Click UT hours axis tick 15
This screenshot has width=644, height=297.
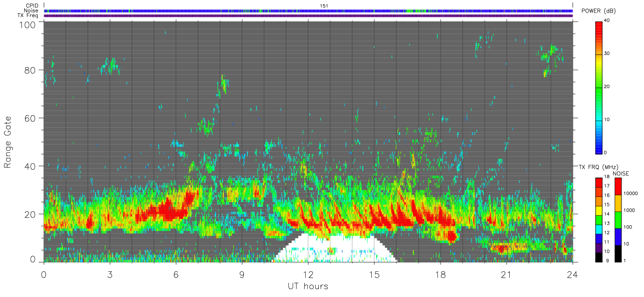click(374, 274)
